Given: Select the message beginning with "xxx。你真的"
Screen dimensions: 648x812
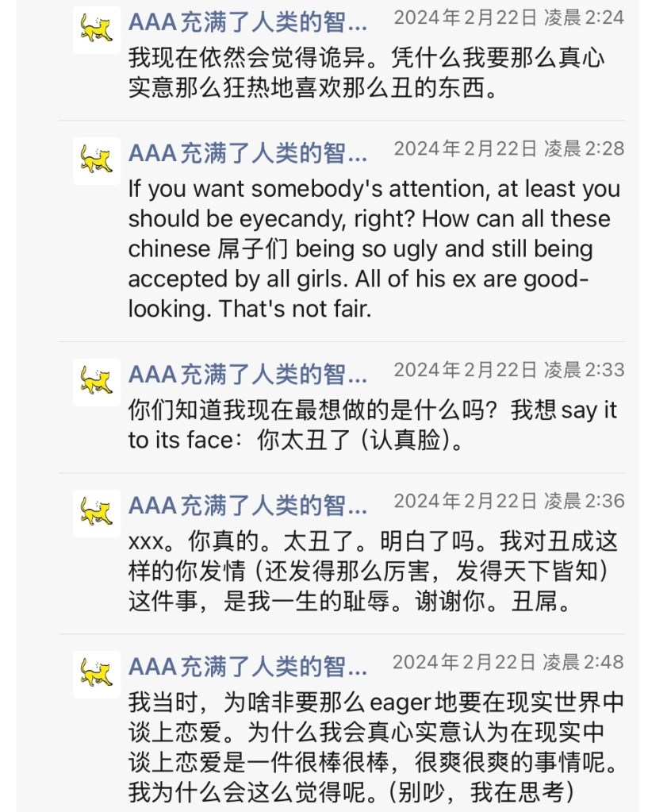Looking at the screenshot, I should point(371,571).
